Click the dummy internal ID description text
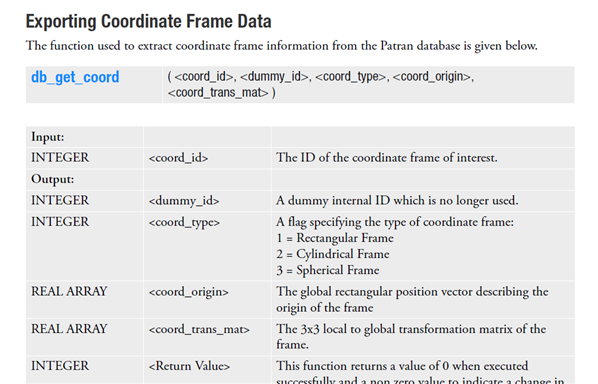This screenshot has height=384, width=598. tap(397, 201)
